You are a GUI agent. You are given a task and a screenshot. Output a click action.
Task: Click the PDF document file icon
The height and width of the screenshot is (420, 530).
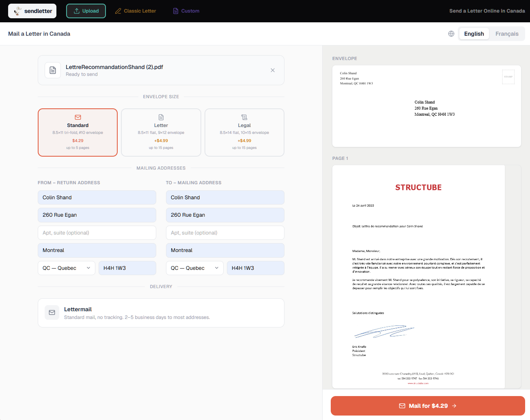coord(53,70)
